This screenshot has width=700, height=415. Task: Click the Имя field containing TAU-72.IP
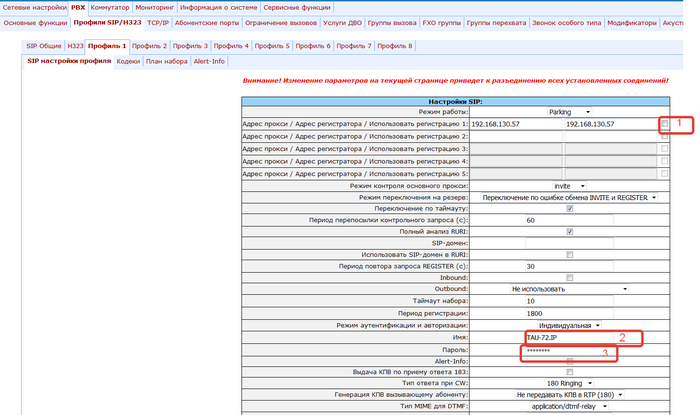click(x=568, y=339)
